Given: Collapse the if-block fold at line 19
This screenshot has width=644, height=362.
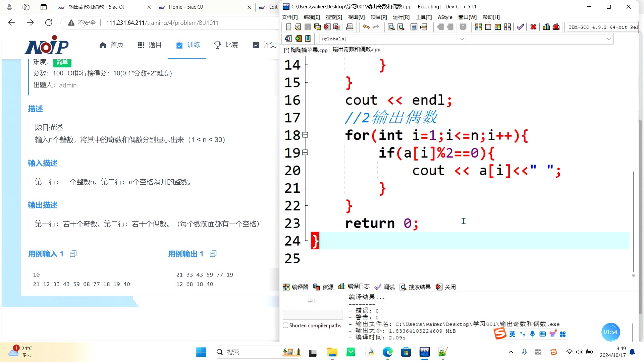Looking at the screenshot, I should tap(305, 153).
